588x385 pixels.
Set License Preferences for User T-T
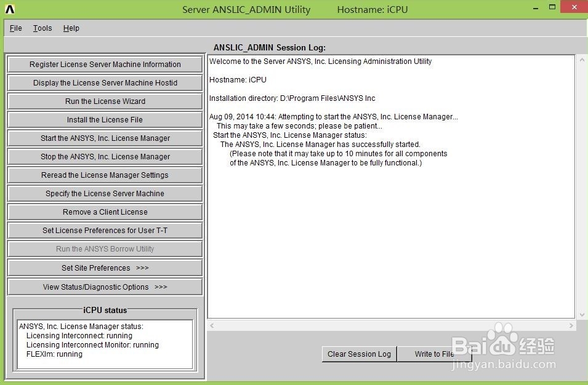pos(104,231)
